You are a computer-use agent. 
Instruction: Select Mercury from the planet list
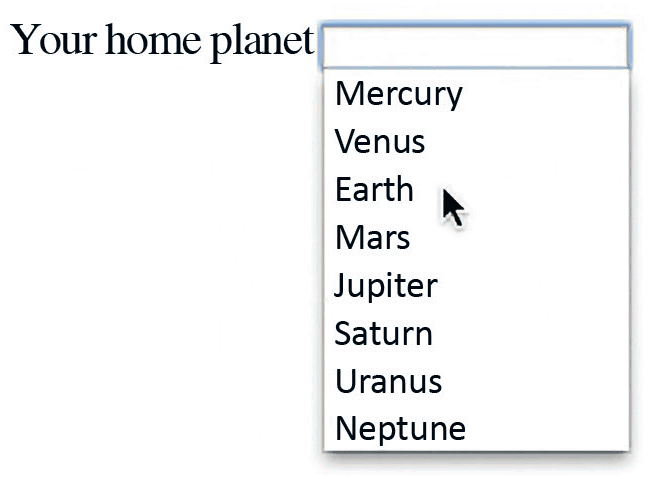(398, 93)
